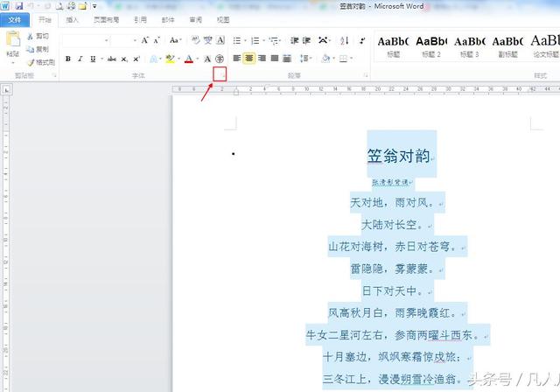The image size is (560, 392).
Task: Open the 文件 (File) tab
Action: pos(14,19)
